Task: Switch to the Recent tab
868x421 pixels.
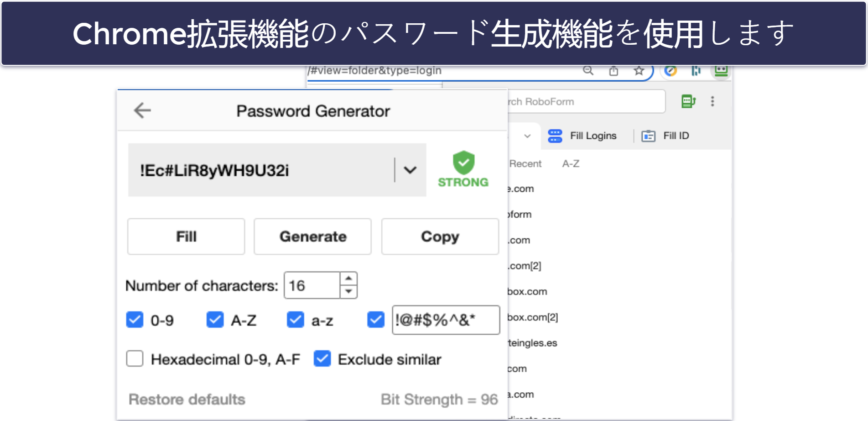Action: tap(525, 164)
